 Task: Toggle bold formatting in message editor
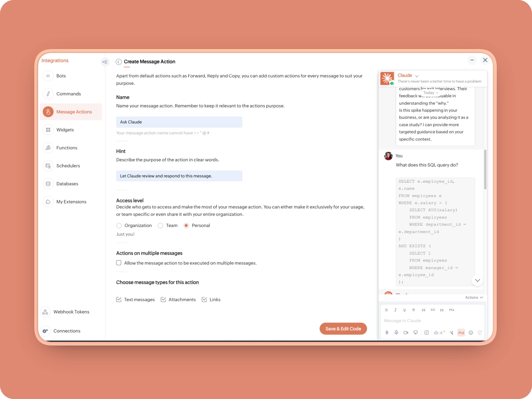(x=386, y=310)
